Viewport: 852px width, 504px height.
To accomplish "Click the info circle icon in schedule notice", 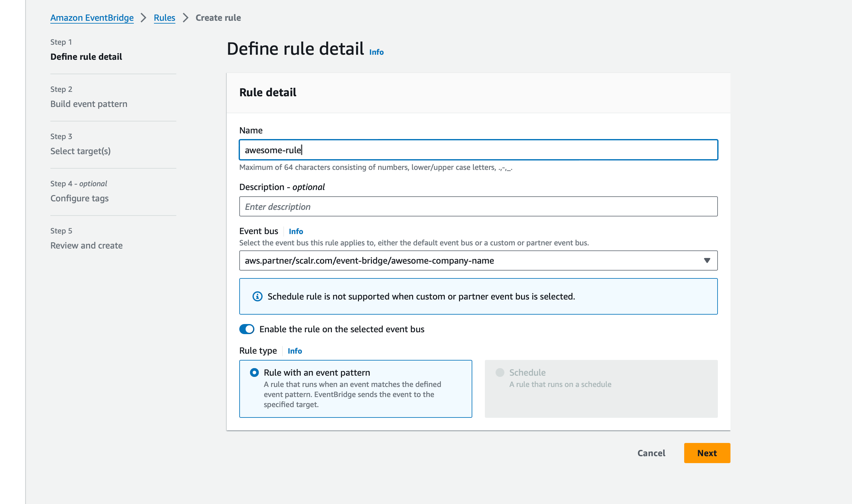I will [x=257, y=296].
